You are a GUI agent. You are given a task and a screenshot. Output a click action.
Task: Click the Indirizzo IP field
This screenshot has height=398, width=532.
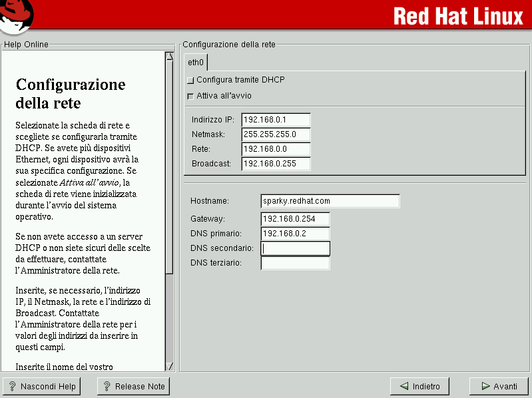coord(276,120)
